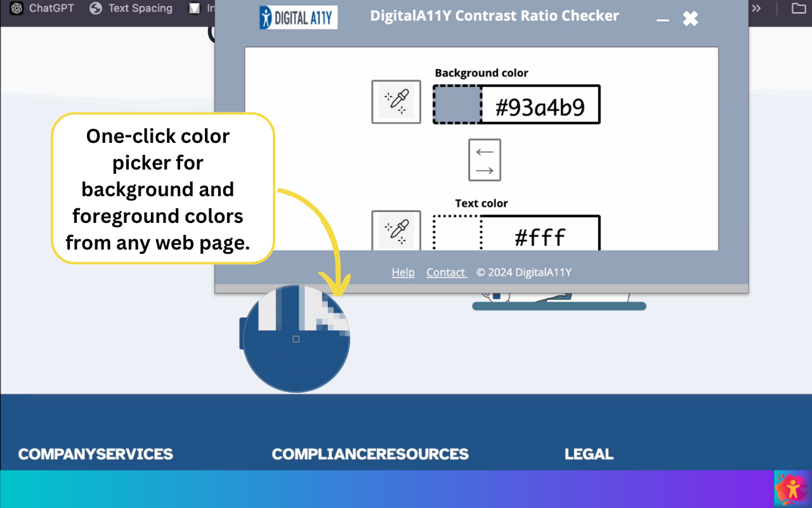The image size is (812, 508).
Task: Open the ChatGPT bookmark
Action: click(x=43, y=8)
